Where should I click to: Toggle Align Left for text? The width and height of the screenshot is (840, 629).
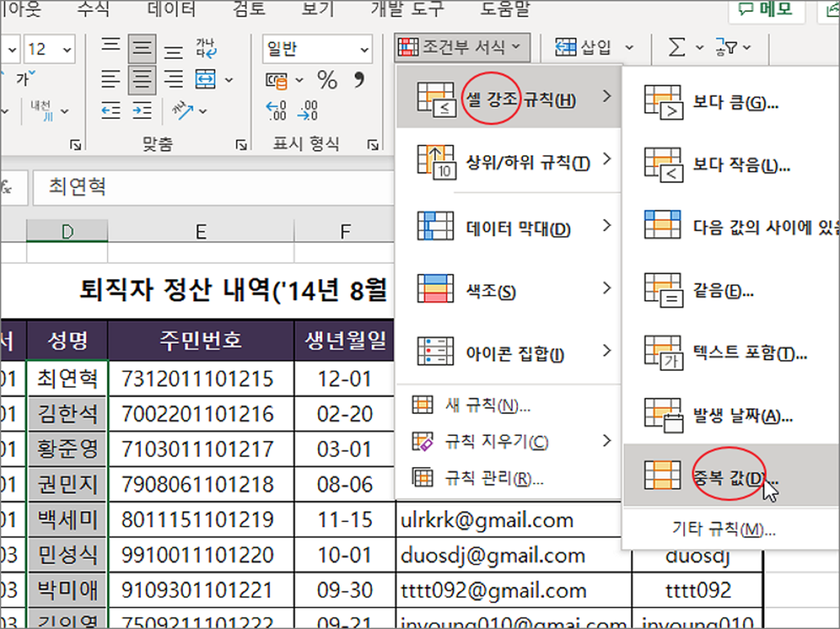[x=111, y=80]
